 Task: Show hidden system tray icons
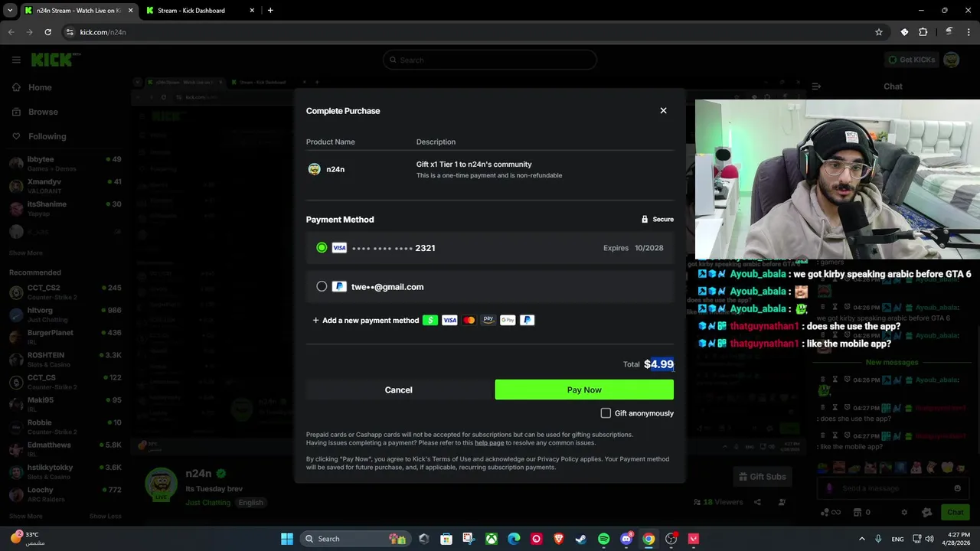pos(861,539)
